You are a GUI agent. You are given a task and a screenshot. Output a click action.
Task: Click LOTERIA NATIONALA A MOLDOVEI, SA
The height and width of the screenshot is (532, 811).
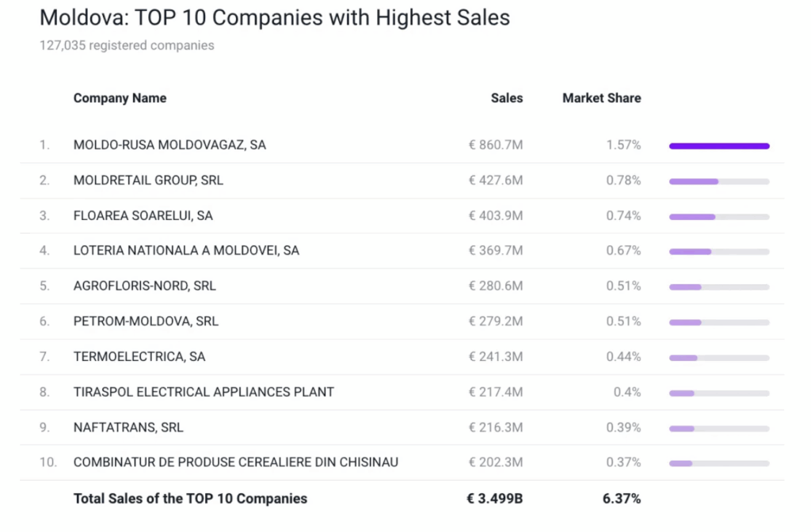pyautogui.click(x=186, y=251)
